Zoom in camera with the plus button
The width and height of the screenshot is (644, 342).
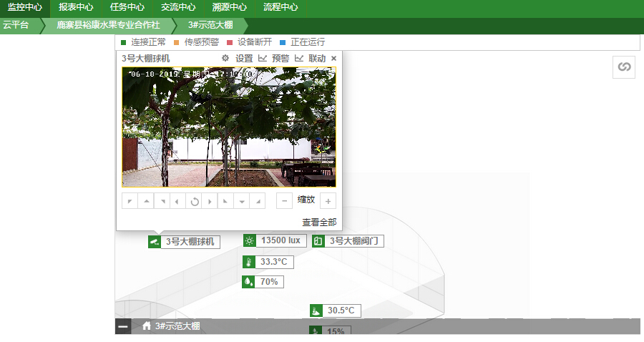click(x=328, y=201)
